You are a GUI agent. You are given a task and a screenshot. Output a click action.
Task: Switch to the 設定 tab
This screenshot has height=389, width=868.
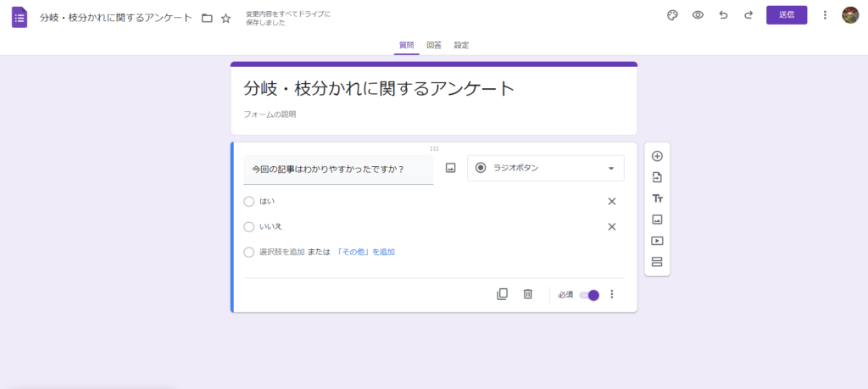462,46
